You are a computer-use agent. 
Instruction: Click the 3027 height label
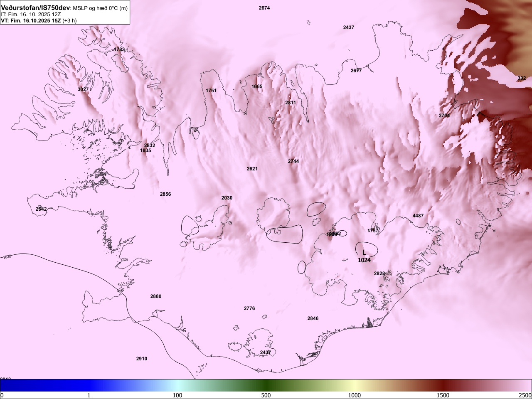point(83,89)
